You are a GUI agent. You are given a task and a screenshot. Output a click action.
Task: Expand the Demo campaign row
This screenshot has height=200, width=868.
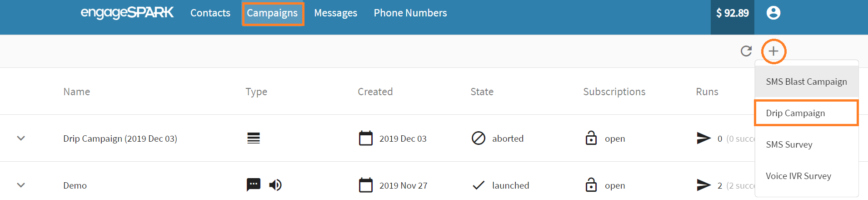21,185
